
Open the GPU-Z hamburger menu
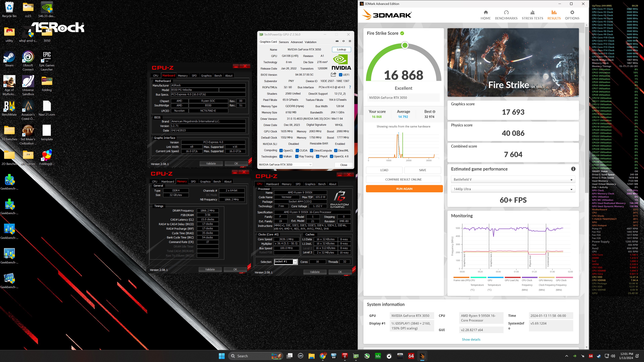pyautogui.click(x=350, y=41)
